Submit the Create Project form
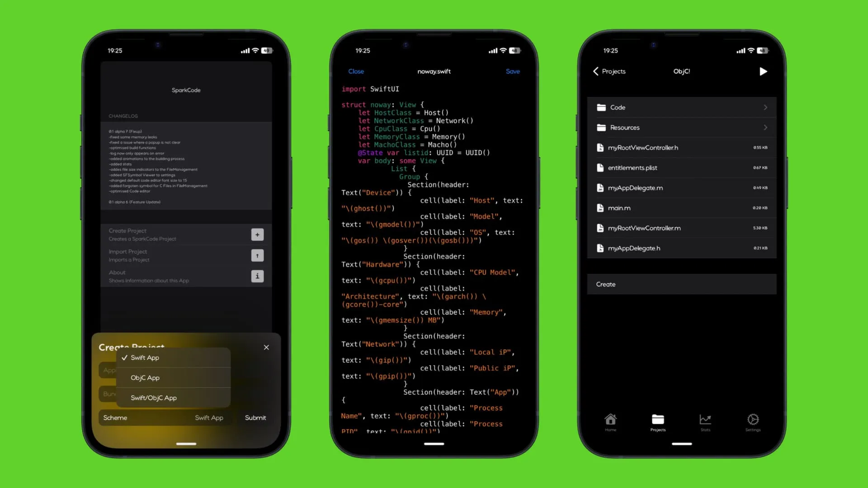The height and width of the screenshot is (488, 868). [x=255, y=418]
